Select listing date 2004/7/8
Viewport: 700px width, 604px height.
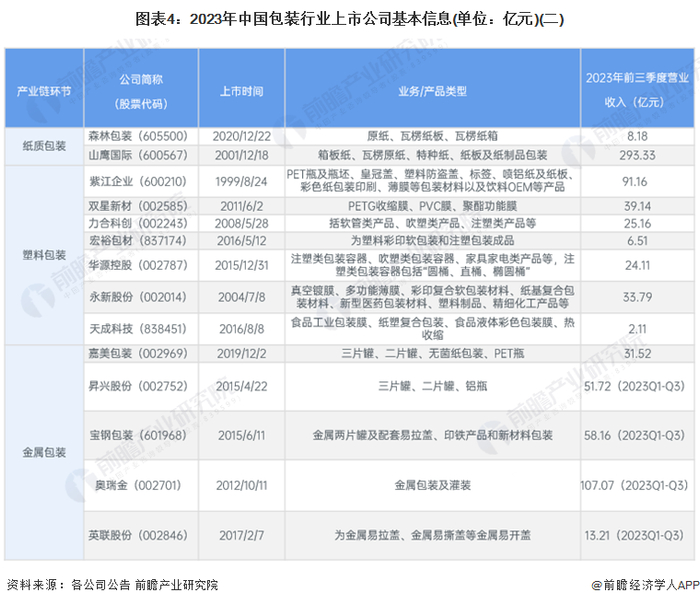pos(242,297)
